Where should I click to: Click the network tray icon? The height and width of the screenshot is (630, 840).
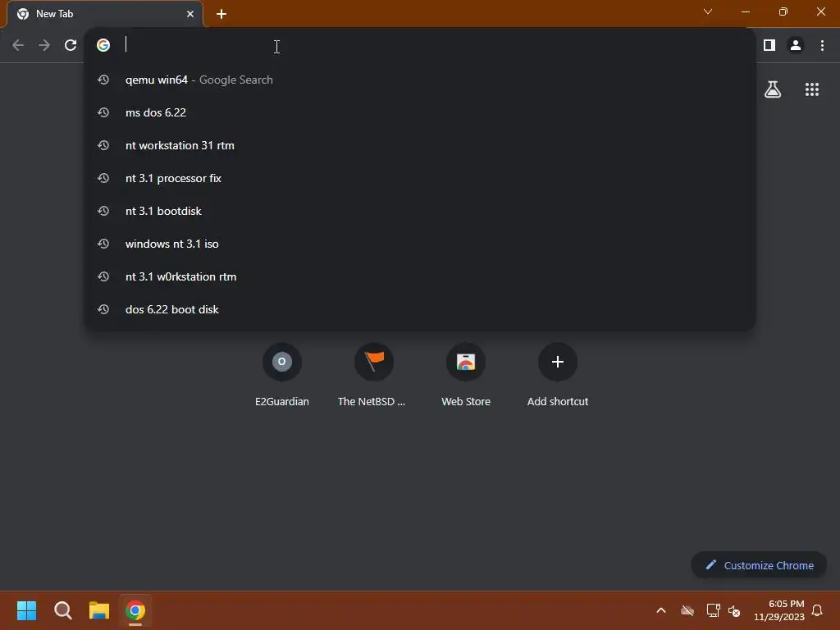[x=713, y=610]
